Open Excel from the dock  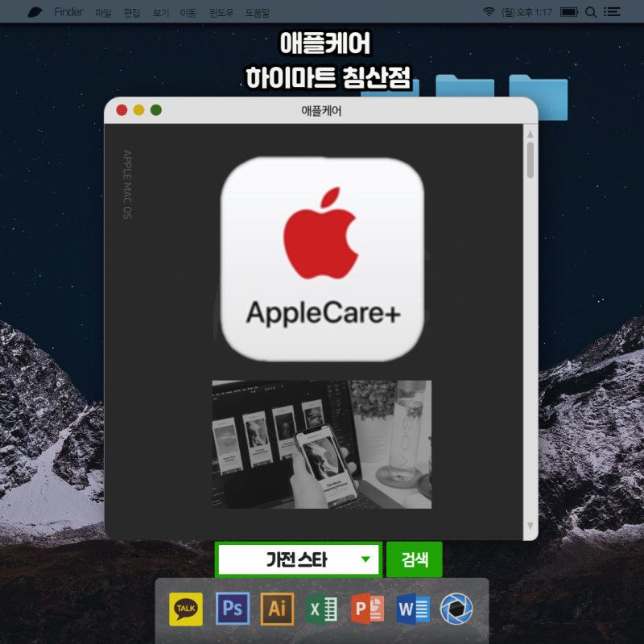coord(322,609)
